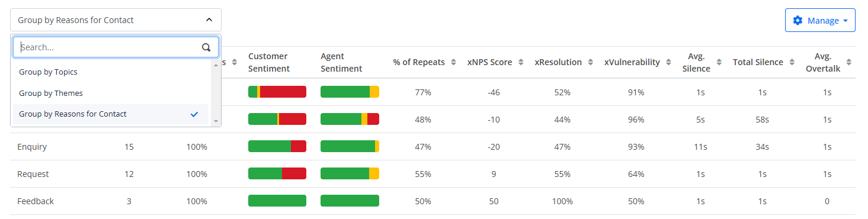Screen dimensions: 868x219
Task: Sort by % of Repeats column arrows
Action: click(x=453, y=62)
